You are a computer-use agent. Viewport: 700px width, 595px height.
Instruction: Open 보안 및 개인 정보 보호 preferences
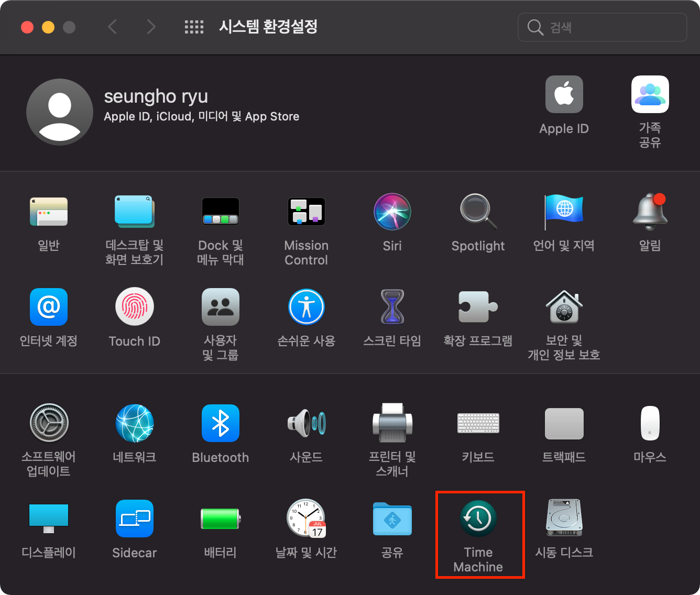(x=564, y=307)
